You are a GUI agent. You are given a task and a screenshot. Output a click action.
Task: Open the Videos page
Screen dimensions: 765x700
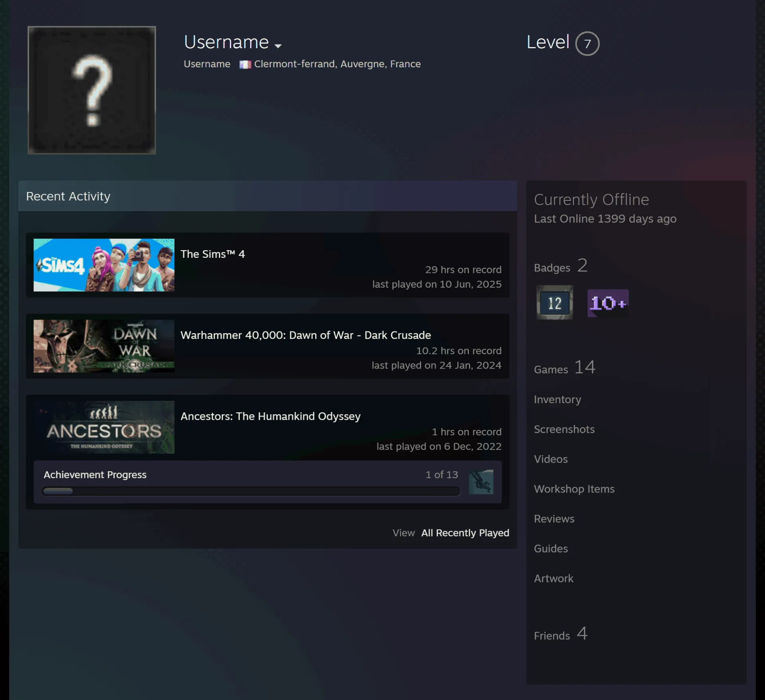[551, 459]
